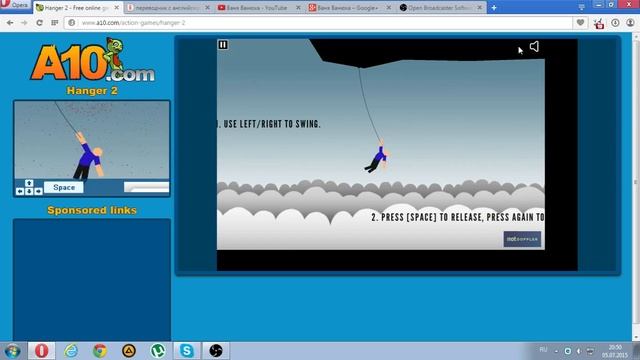This screenshot has height=360, width=640.
Task: Open the tab menu dropdown
Action: tap(581, 7)
